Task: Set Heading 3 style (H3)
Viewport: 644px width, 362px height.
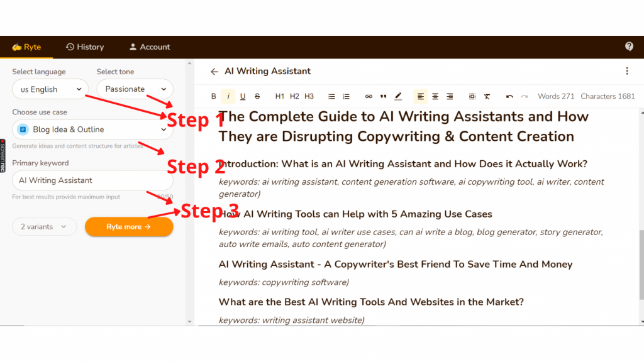Action: click(x=309, y=96)
